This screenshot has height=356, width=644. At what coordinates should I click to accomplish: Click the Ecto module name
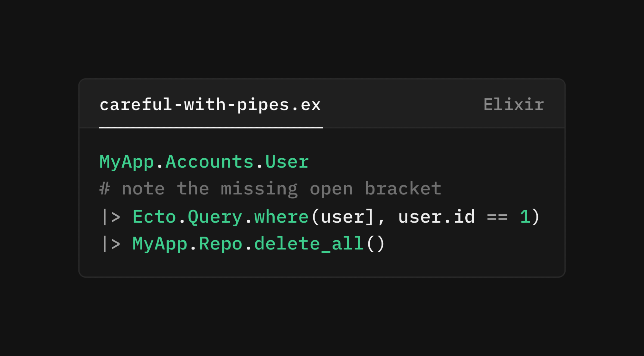154,217
